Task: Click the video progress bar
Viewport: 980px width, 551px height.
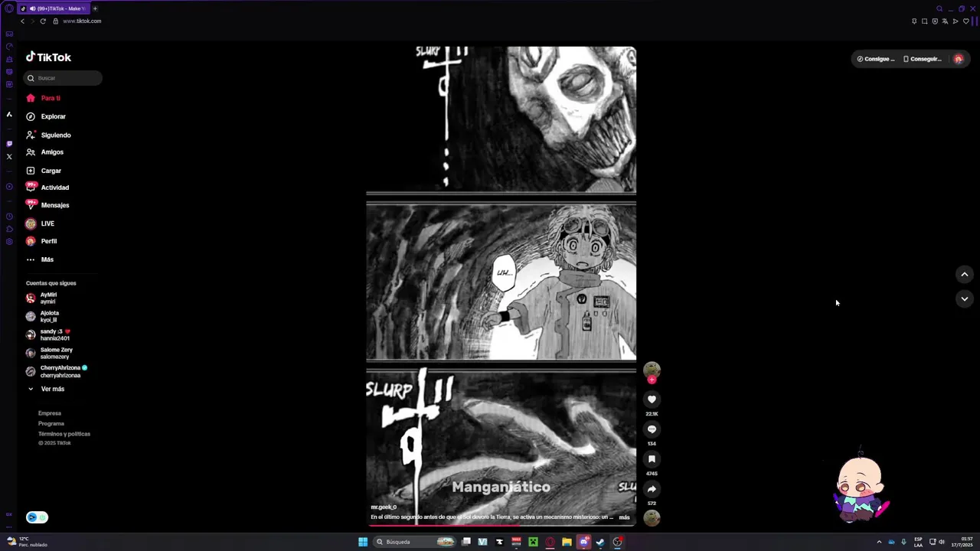Action: pos(501,525)
